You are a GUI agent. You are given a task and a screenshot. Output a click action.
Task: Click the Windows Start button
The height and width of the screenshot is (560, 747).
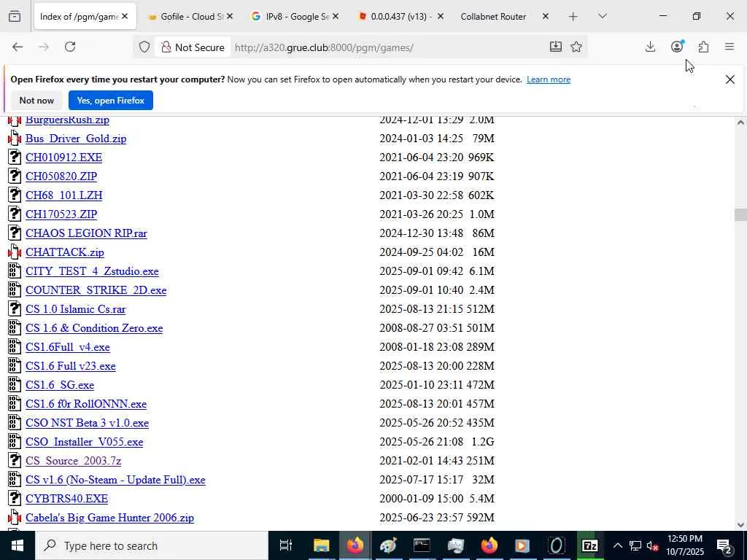[18, 545]
